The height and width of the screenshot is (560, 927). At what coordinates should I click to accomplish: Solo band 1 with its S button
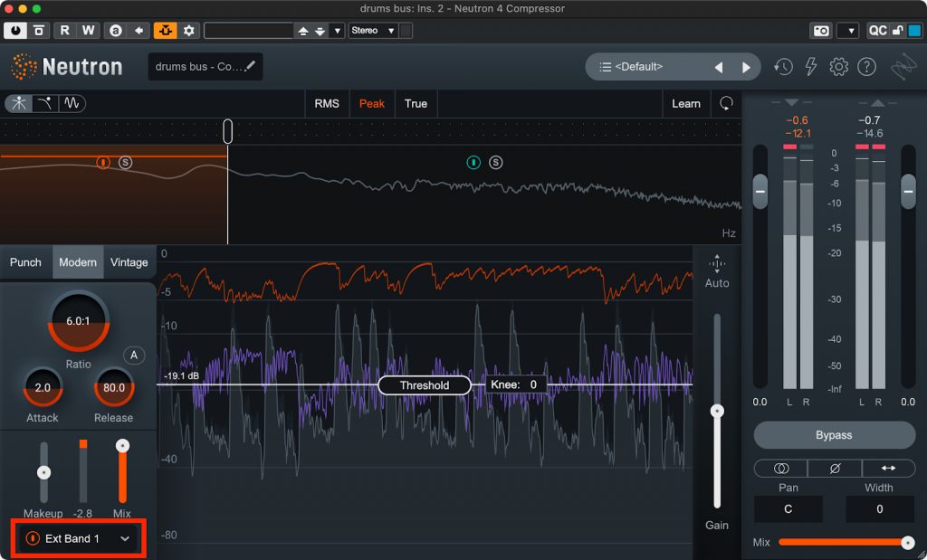point(125,163)
